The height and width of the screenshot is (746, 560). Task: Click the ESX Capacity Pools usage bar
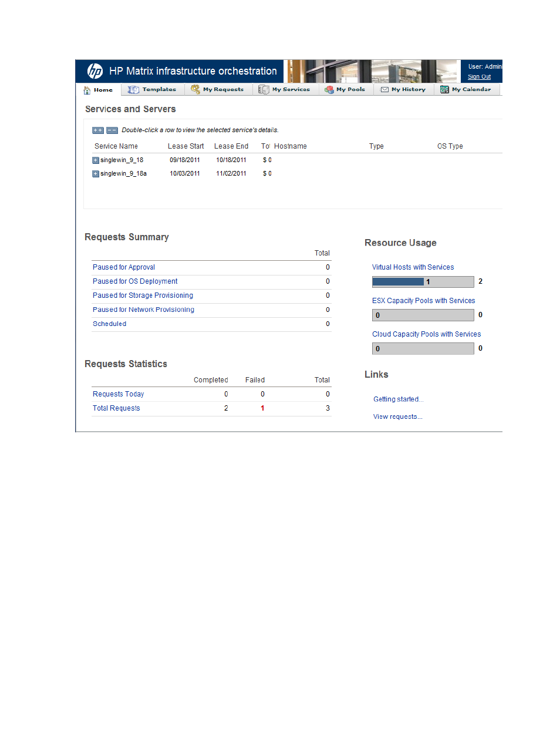[423, 315]
